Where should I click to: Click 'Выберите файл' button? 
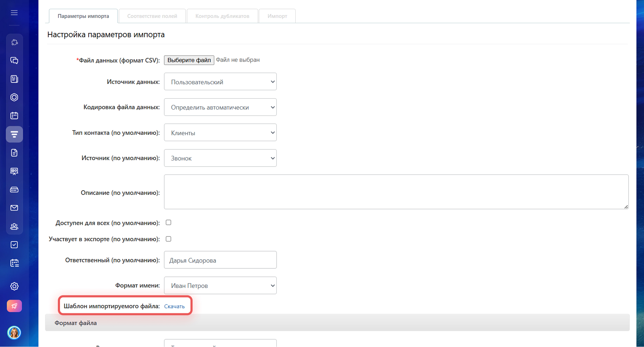point(189,60)
